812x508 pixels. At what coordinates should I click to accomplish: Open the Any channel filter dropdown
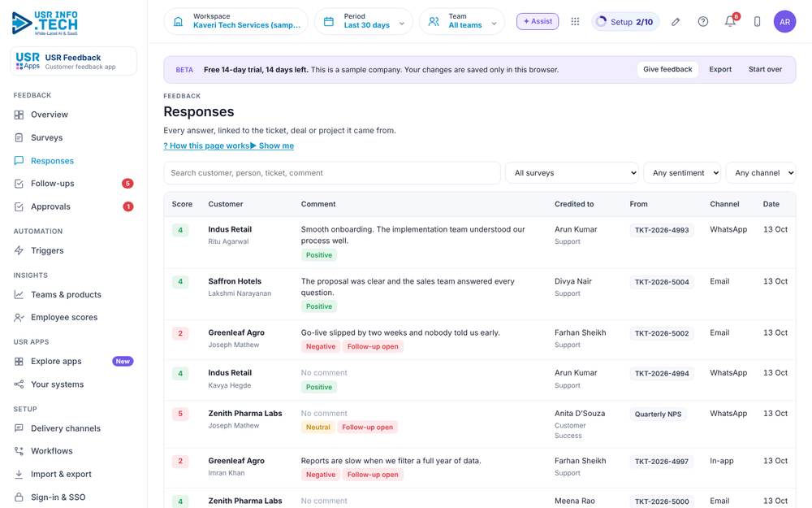click(761, 173)
